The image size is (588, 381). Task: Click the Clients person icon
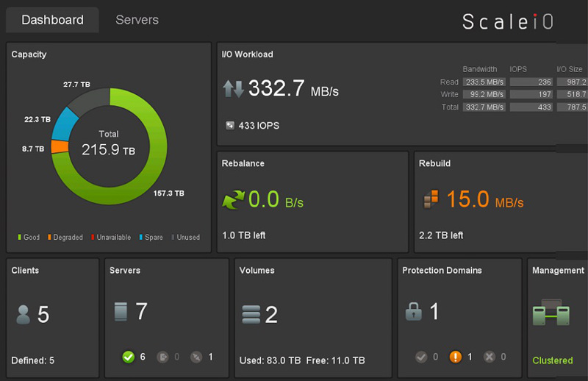[24, 314]
